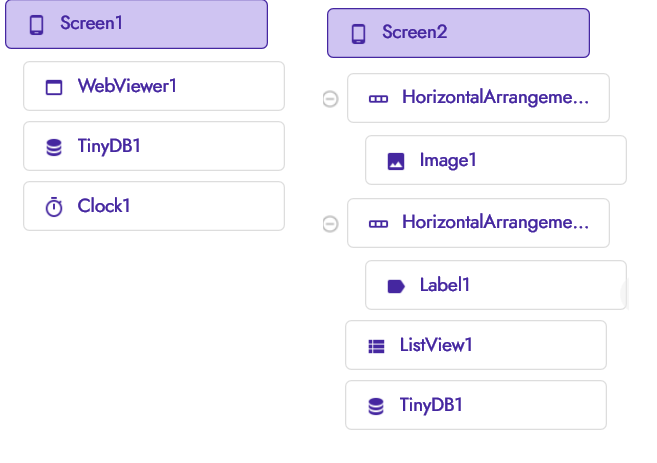Click the layout icon of the HorizontalArrangement above Image1
This screenshot has width=657, height=463.
[x=378, y=99]
